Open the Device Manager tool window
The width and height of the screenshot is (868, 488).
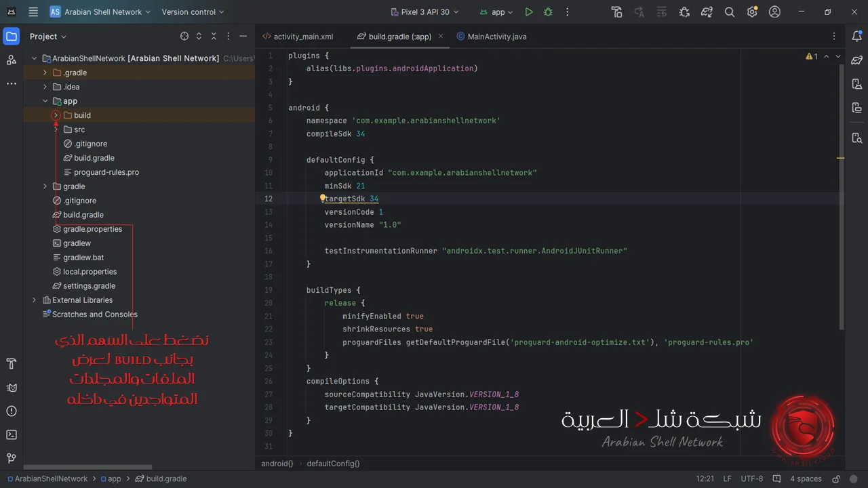coord(856,84)
